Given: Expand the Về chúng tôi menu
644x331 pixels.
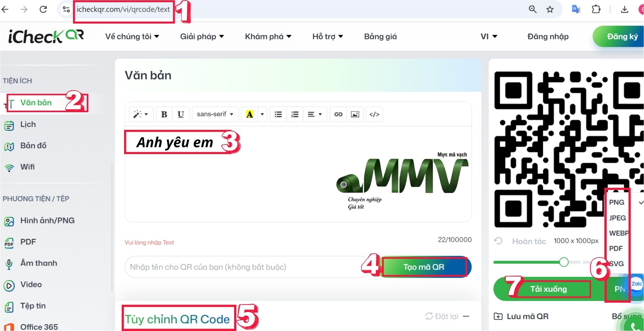Looking at the screenshot, I should pyautogui.click(x=132, y=36).
